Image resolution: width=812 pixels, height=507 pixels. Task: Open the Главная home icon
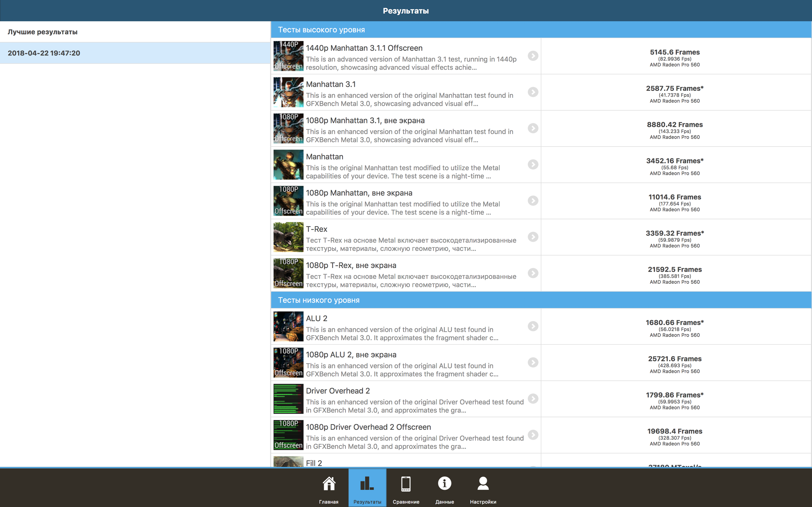329,484
